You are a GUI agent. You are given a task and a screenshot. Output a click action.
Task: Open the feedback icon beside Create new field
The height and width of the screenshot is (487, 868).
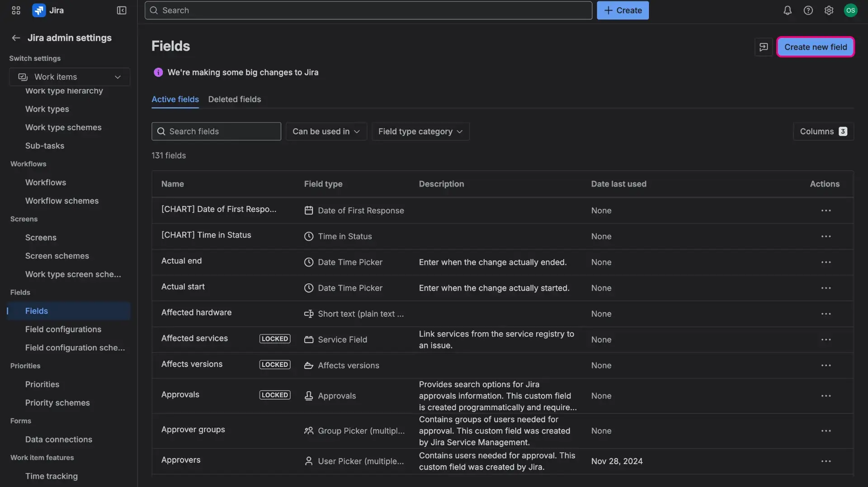pos(764,47)
